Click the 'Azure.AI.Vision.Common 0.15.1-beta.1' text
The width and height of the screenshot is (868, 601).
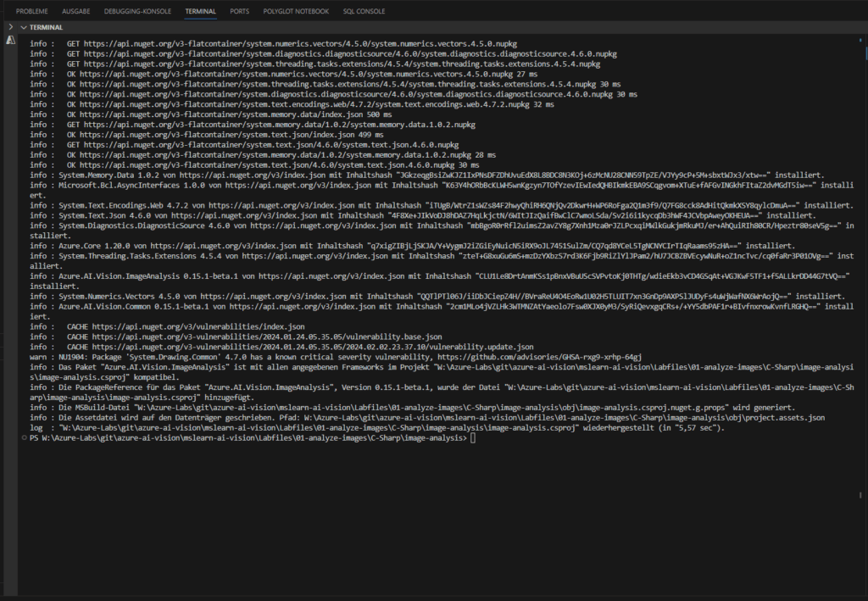tap(134, 307)
